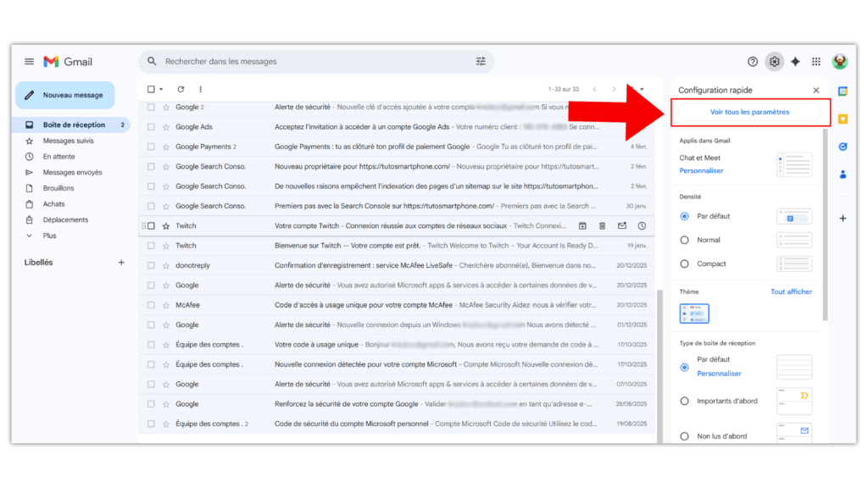Image resolution: width=868 pixels, height=488 pixels.
Task: Snooze the Twitch email with clock icon
Action: [642, 226]
